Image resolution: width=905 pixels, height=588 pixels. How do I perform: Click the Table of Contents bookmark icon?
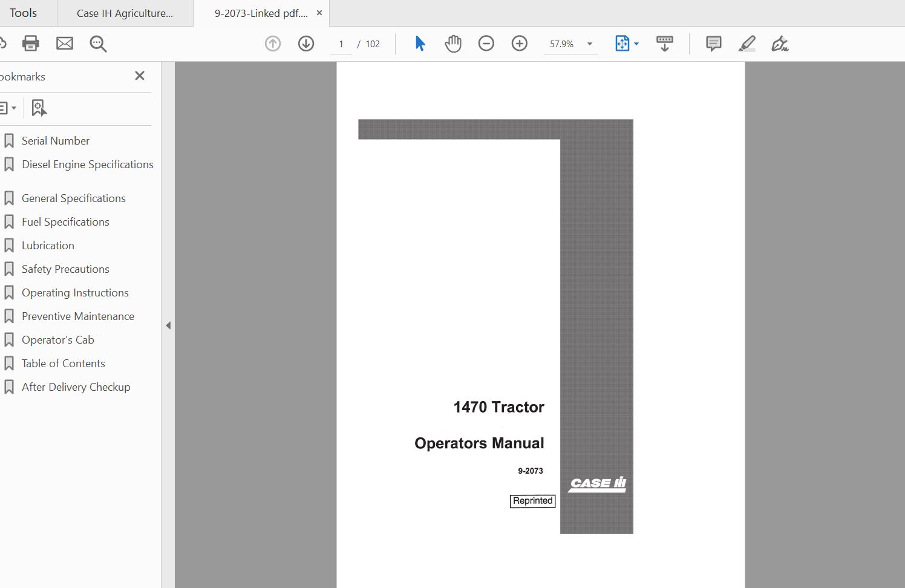click(9, 364)
